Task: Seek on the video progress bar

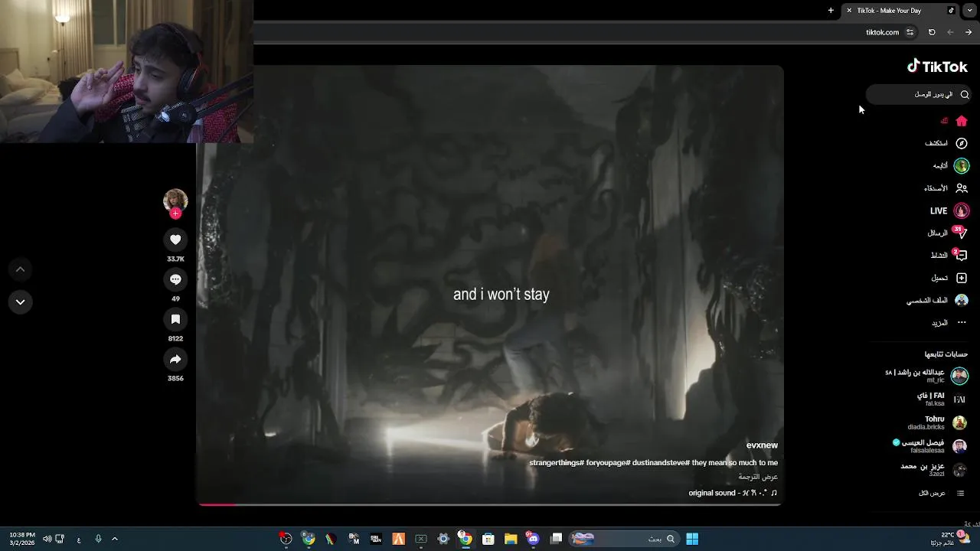Action: pyautogui.click(x=490, y=504)
